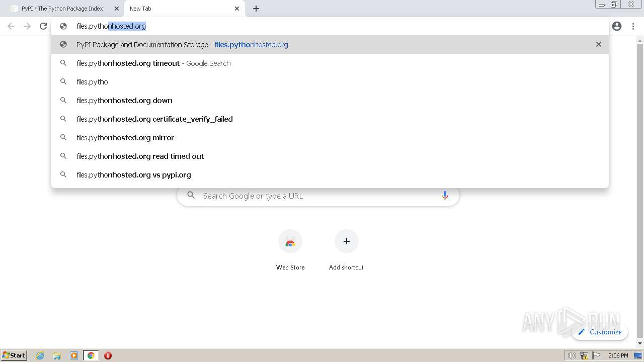Click the browser forward arrow
Image resolution: width=644 pixels, height=362 pixels.
point(27,26)
